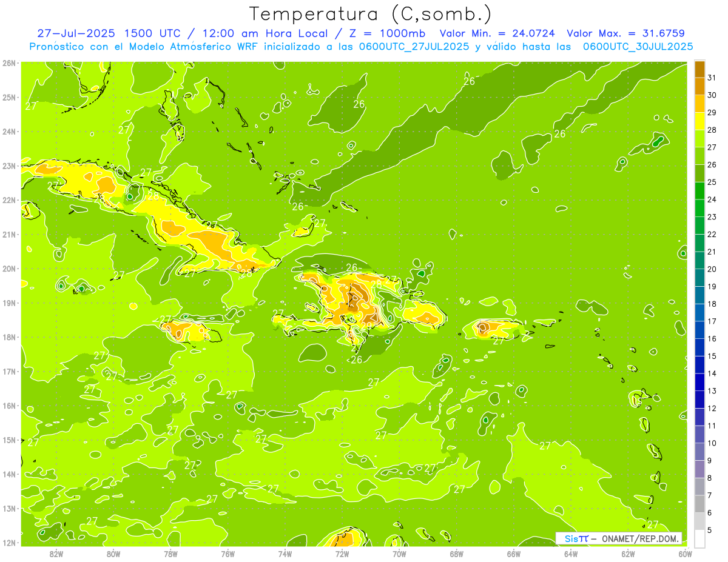Image resolution: width=728 pixels, height=562 pixels.
Task: Click the value 23 on the color scale legend
Action: coord(712,217)
